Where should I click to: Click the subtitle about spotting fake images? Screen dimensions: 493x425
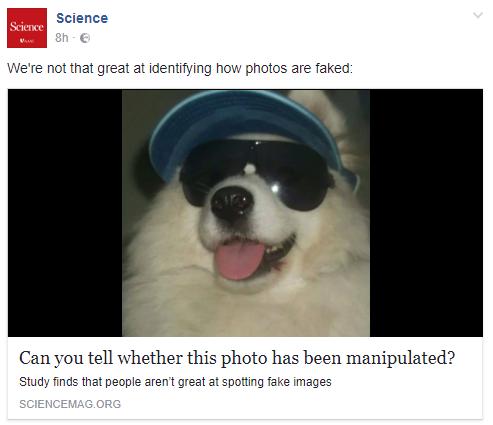point(175,382)
